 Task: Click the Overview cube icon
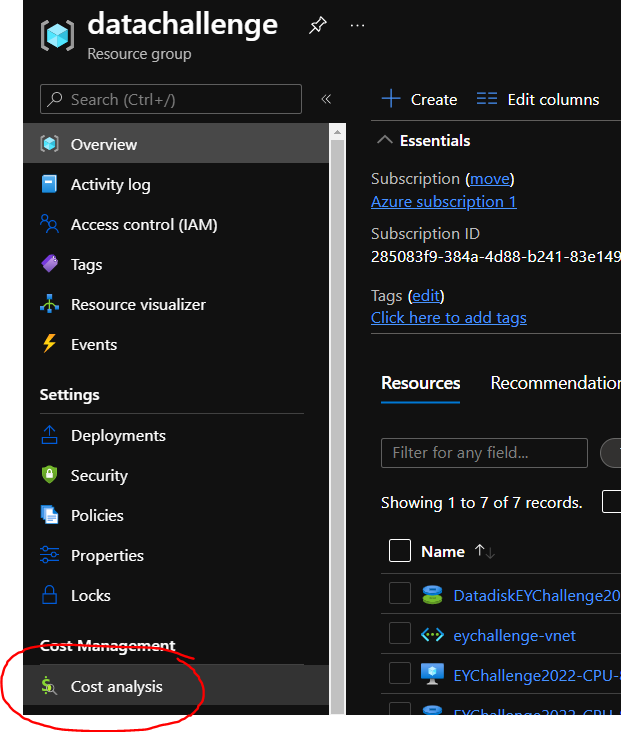(x=49, y=144)
